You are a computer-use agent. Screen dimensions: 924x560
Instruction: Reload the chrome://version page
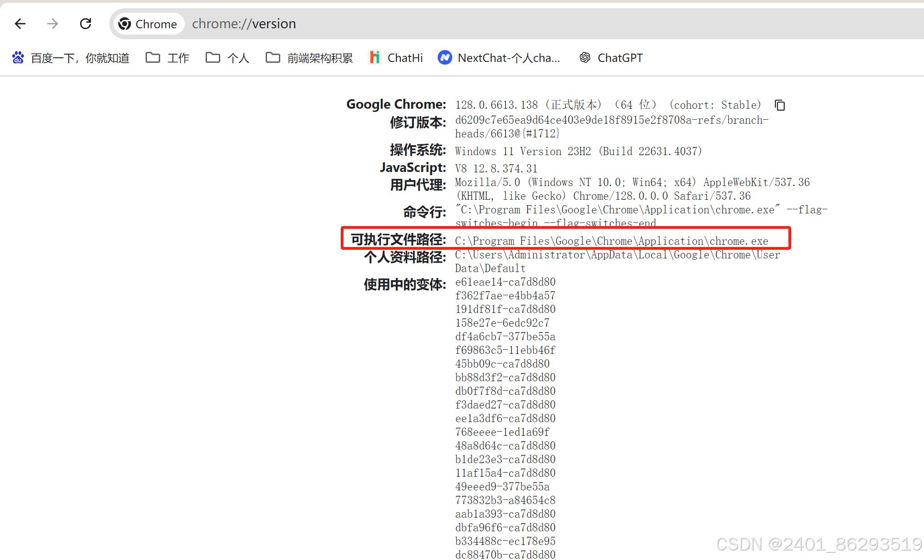[86, 24]
